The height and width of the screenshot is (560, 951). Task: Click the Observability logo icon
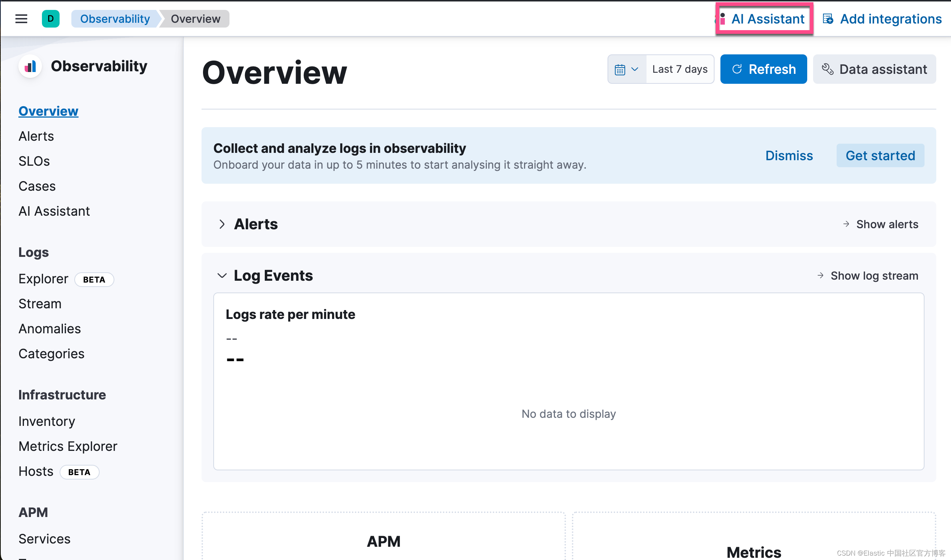30,66
